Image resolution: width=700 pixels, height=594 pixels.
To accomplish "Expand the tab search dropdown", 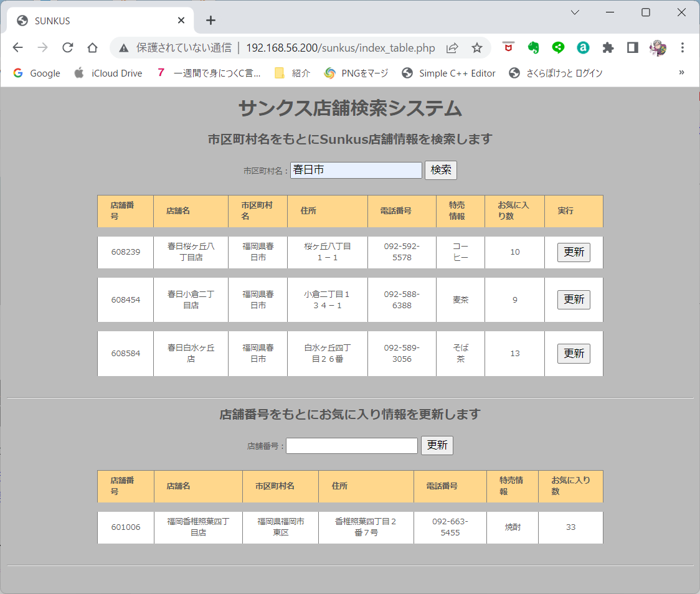I will pyautogui.click(x=575, y=12).
